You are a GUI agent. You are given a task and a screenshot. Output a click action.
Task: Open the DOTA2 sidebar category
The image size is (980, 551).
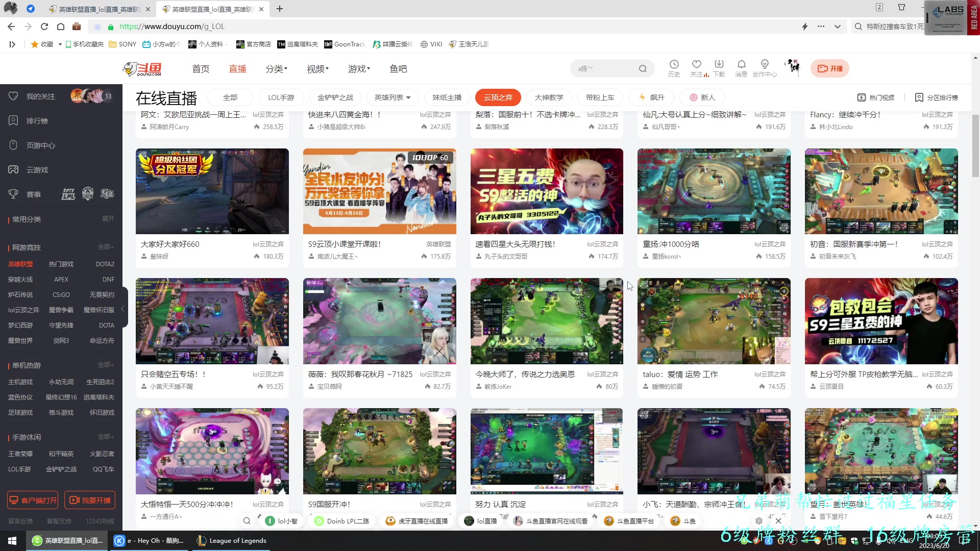(105, 264)
